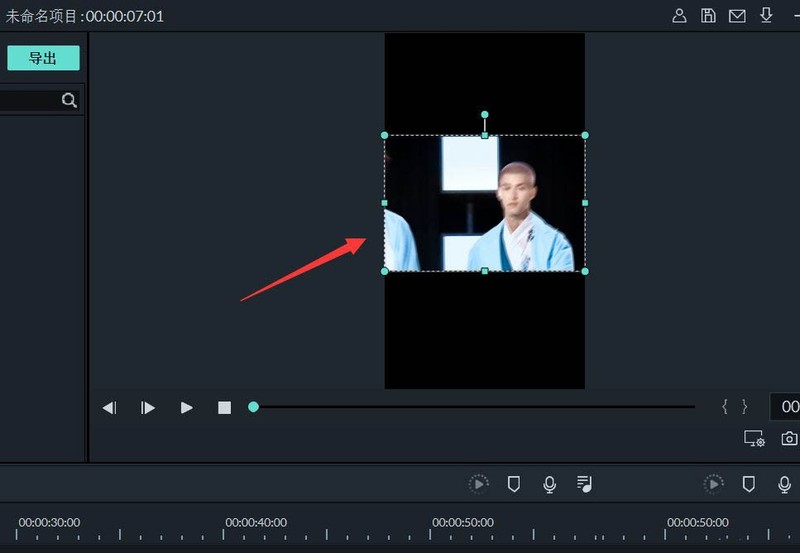
Task: Click the 导出 export button
Action: tap(43, 58)
